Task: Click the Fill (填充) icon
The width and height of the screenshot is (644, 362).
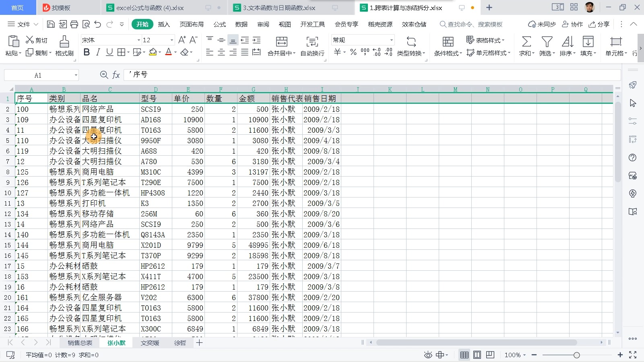Action: point(588,41)
